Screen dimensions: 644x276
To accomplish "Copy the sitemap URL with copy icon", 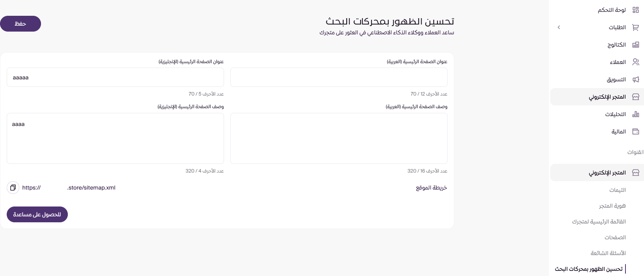I will click(x=13, y=188).
